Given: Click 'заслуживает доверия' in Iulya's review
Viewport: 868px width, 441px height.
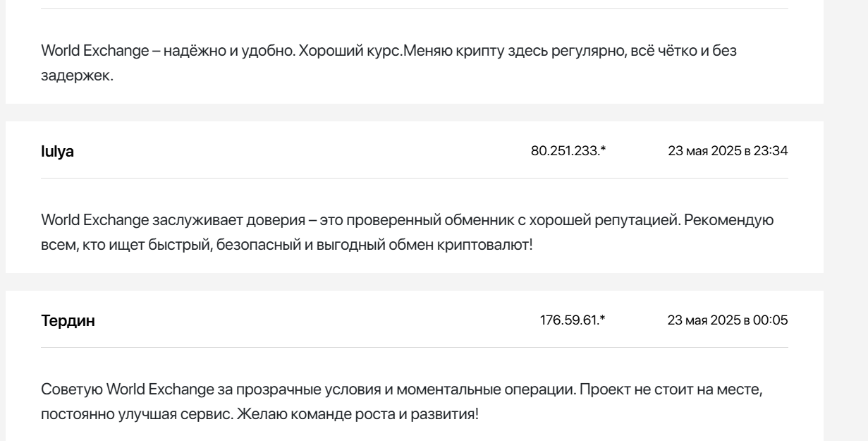Looking at the screenshot, I should 230,222.
